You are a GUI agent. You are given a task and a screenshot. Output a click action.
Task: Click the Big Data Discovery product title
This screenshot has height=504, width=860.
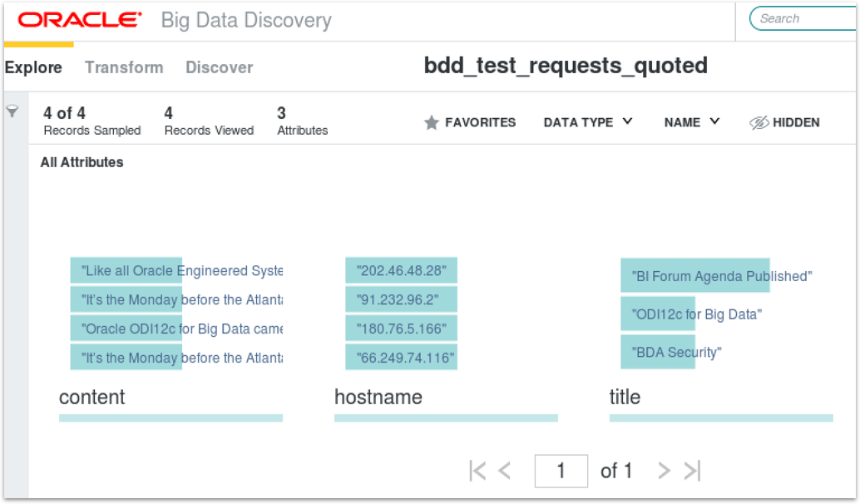click(246, 20)
